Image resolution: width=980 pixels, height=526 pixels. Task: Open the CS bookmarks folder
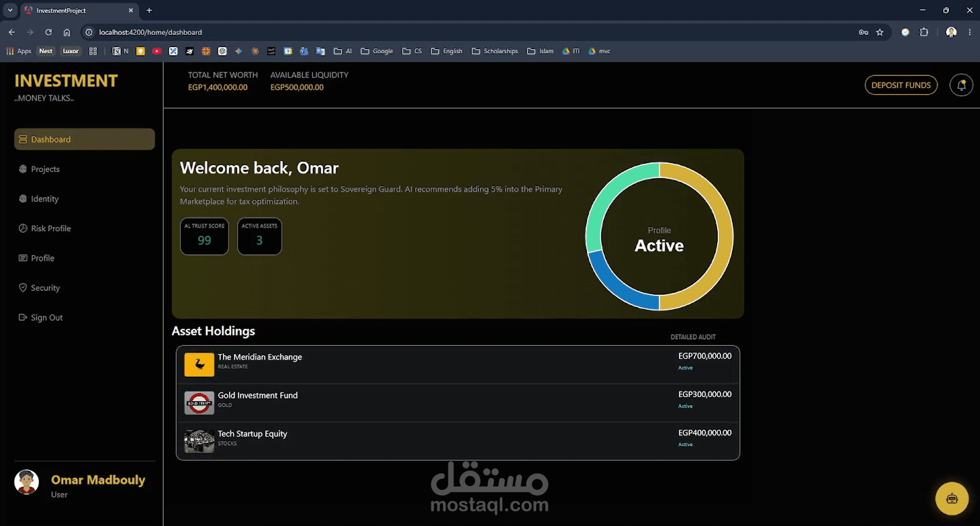point(412,51)
